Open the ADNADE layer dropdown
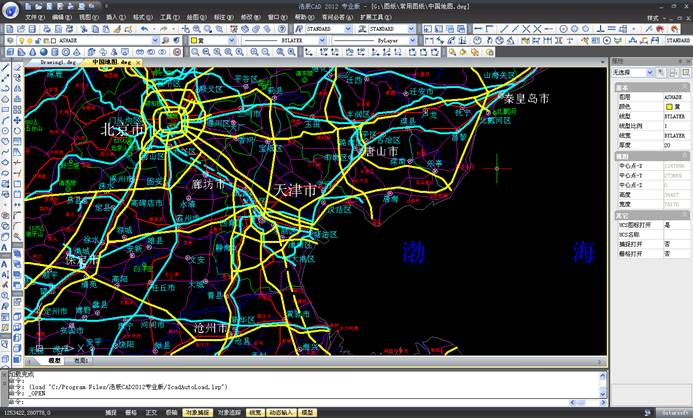The height and width of the screenshot is (418, 693). point(100,41)
